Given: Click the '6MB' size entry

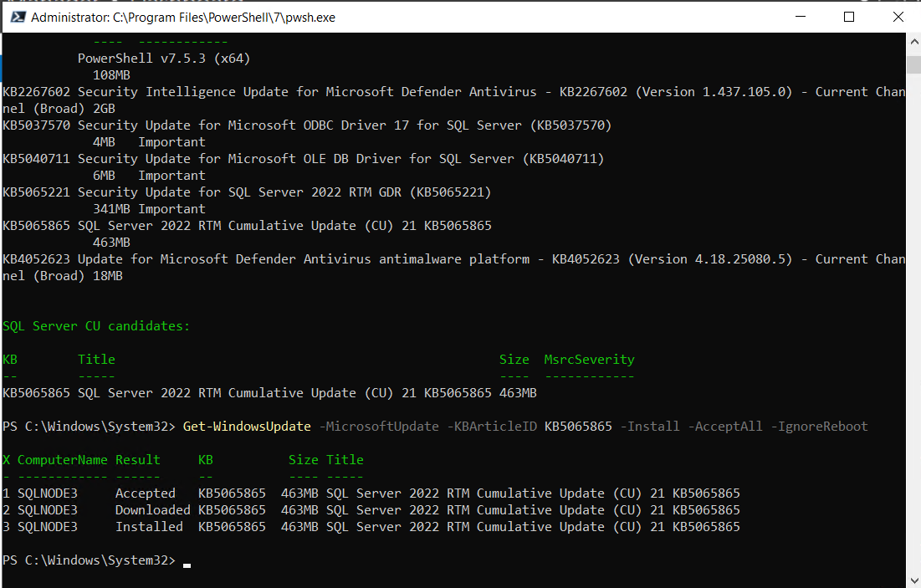Looking at the screenshot, I should tap(104, 176).
